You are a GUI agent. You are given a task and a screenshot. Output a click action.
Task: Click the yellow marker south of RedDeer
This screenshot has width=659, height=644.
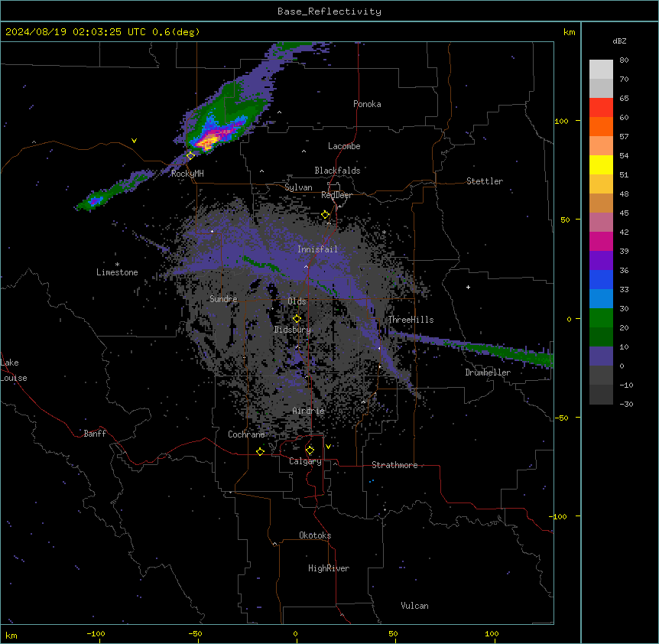(x=326, y=215)
